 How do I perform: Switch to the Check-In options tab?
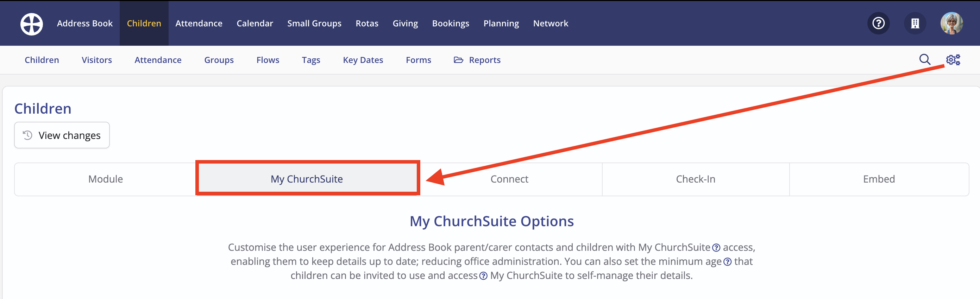click(696, 179)
